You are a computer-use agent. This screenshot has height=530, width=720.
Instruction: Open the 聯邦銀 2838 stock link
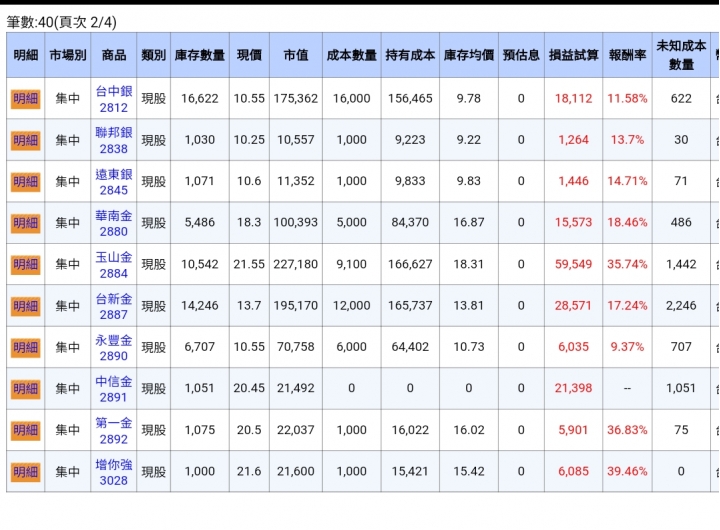coord(114,141)
